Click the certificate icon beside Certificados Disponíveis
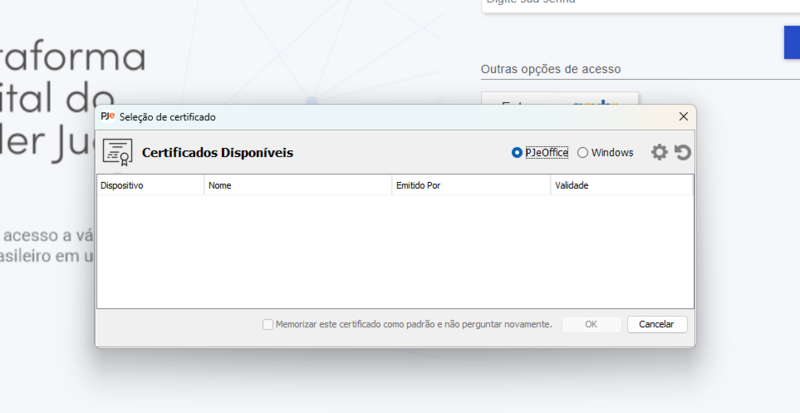This screenshot has width=800, height=413. point(118,152)
